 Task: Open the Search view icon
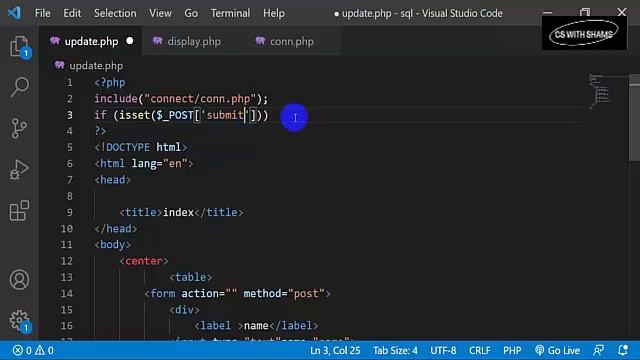point(19,87)
